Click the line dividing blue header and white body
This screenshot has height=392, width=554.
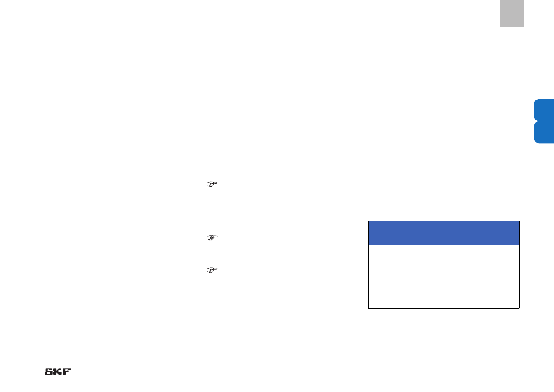(444, 245)
